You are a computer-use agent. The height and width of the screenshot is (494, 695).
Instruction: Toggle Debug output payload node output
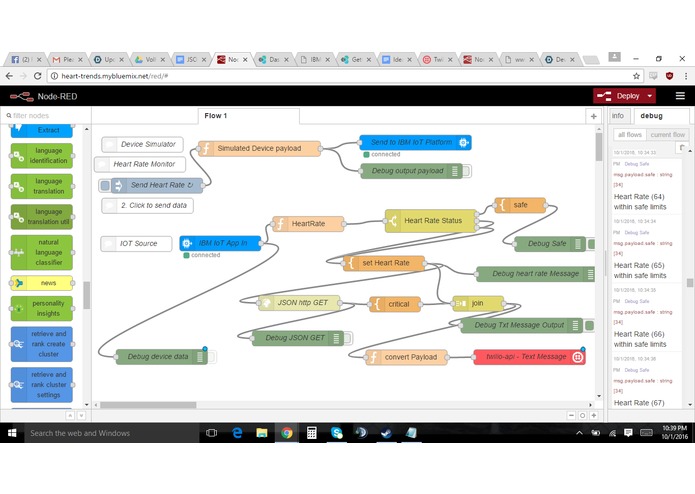(x=467, y=171)
